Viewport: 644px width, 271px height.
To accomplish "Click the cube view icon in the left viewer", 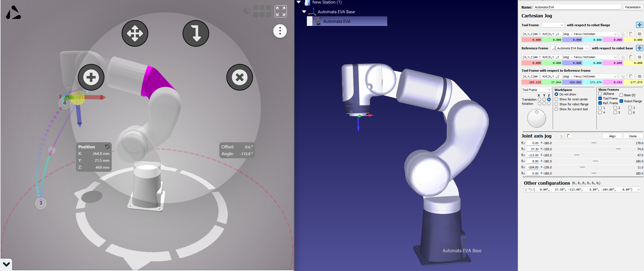I will [x=247, y=11].
